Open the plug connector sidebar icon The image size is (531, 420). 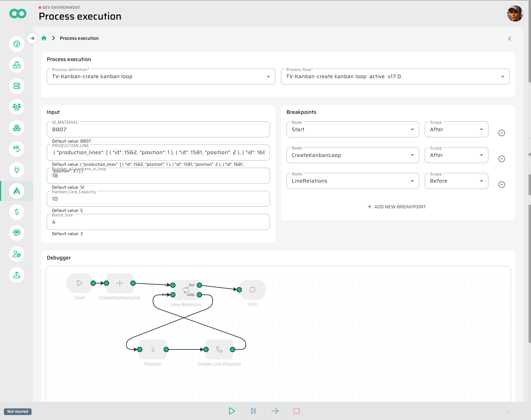tap(17, 170)
